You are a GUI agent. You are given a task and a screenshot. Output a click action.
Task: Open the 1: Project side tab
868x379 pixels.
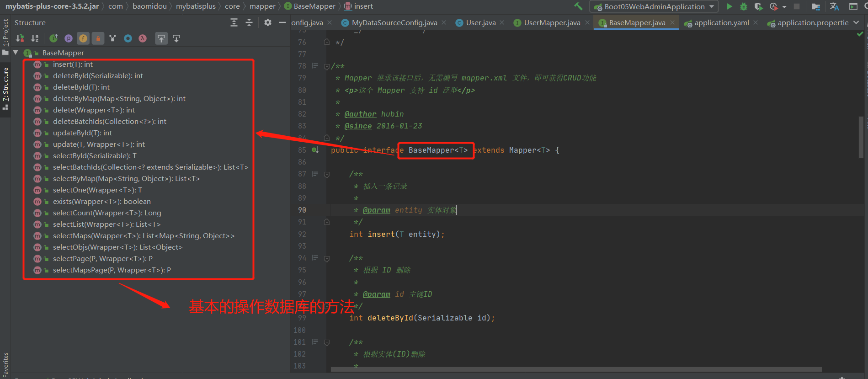tap(5, 37)
